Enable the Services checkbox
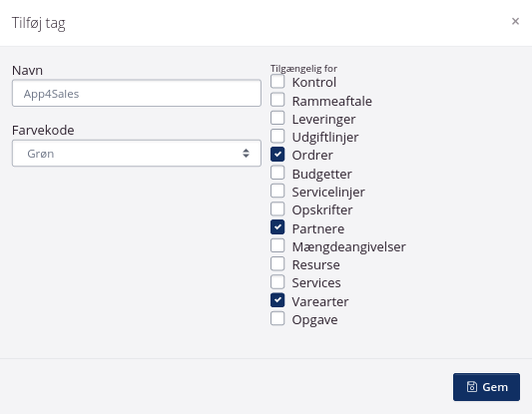The width and height of the screenshot is (532, 414). point(277,281)
